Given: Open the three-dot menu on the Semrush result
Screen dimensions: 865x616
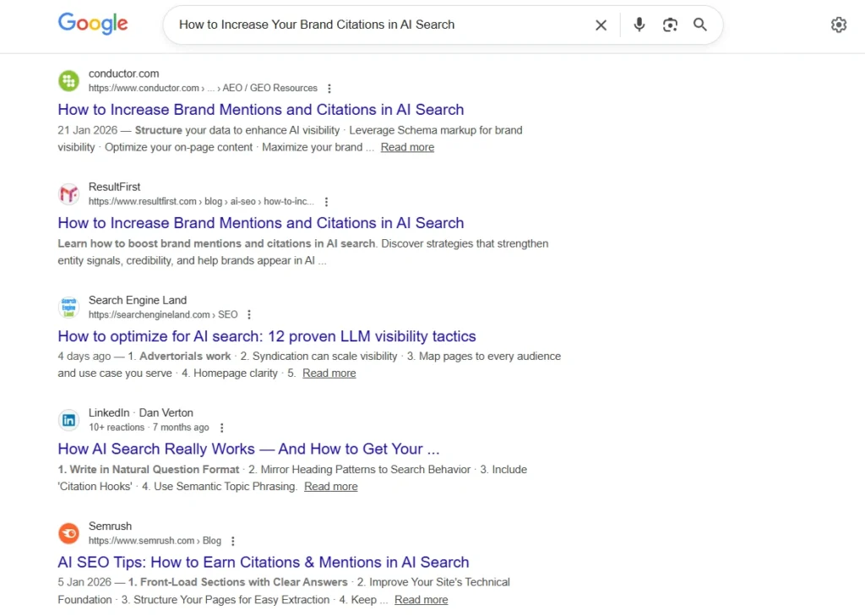Looking at the screenshot, I should (x=232, y=540).
